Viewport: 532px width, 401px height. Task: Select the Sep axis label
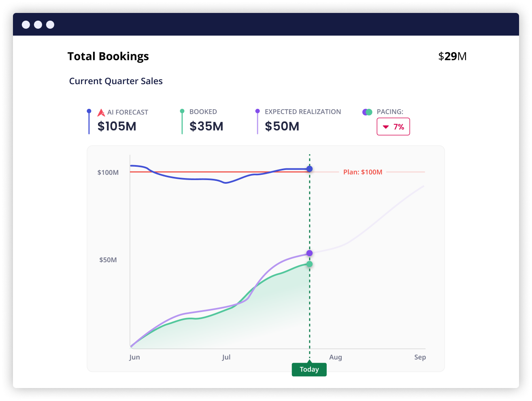click(420, 357)
